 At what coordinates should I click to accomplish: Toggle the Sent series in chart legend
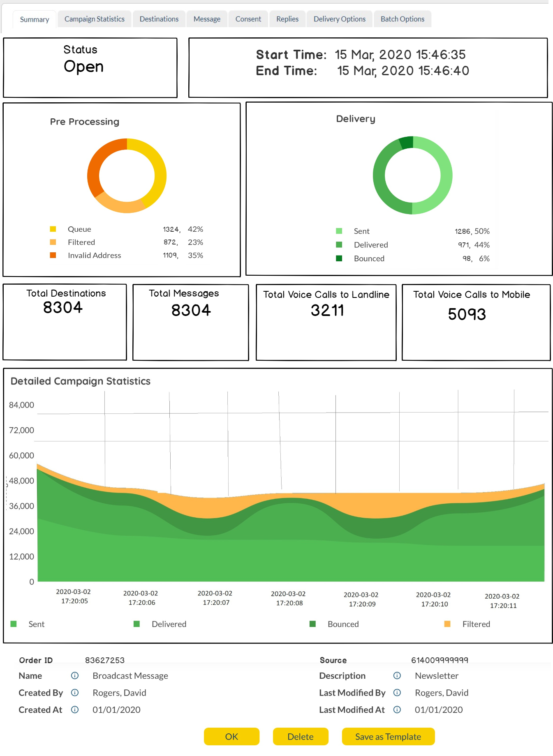14,624
